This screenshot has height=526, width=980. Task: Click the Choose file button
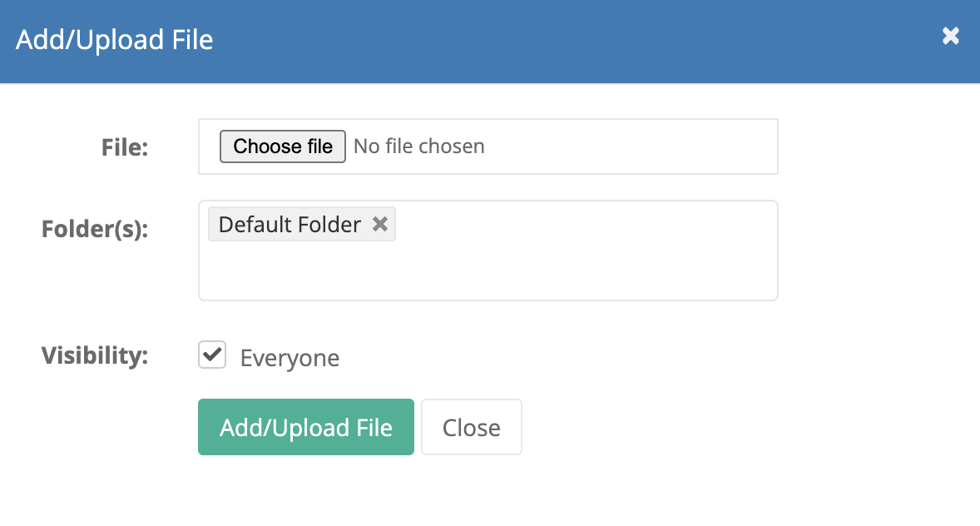click(283, 146)
